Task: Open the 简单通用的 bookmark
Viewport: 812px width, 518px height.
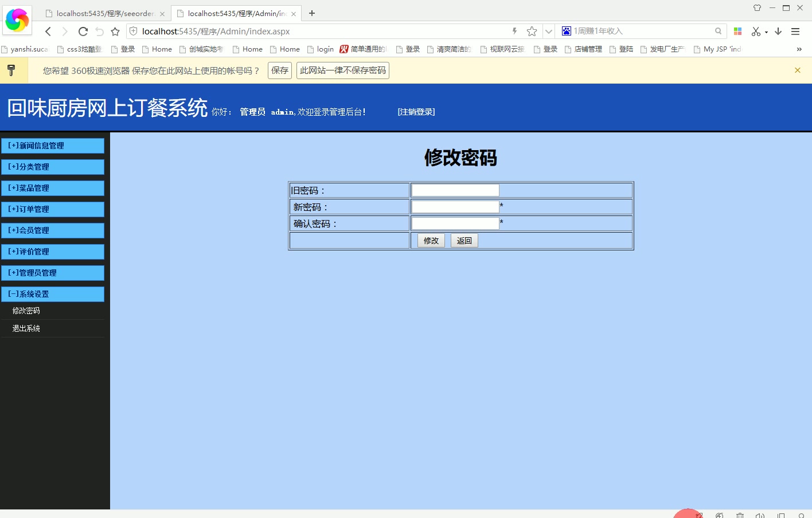Action: coord(364,49)
